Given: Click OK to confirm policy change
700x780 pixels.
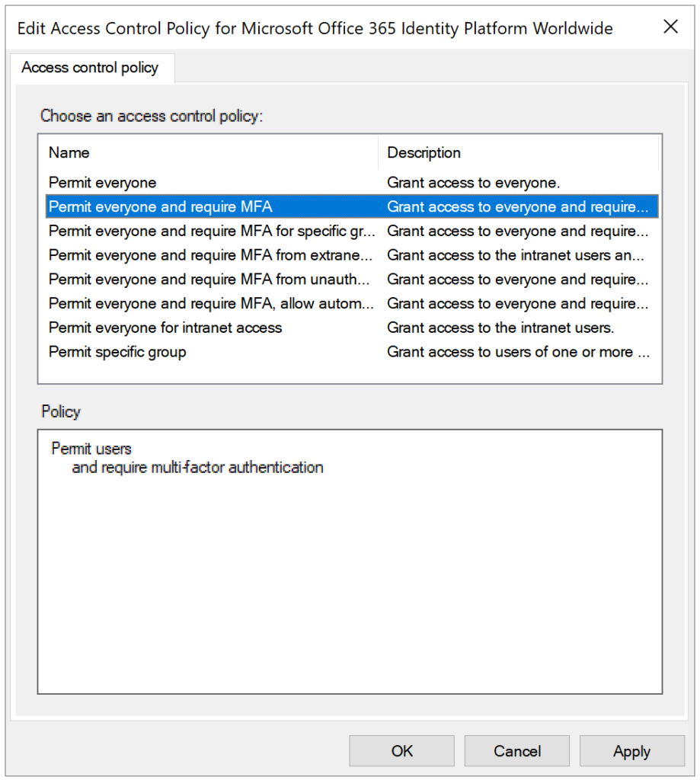Looking at the screenshot, I should point(401,751).
